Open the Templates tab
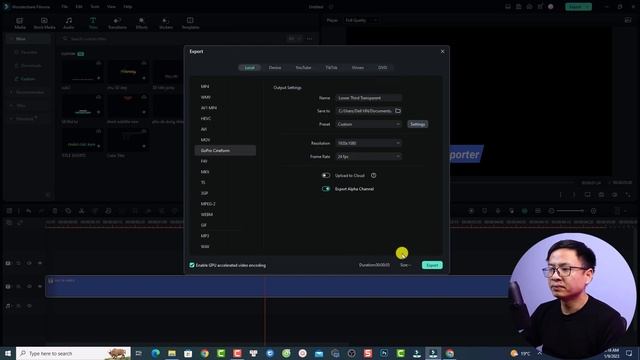The height and width of the screenshot is (360, 640). click(190, 23)
